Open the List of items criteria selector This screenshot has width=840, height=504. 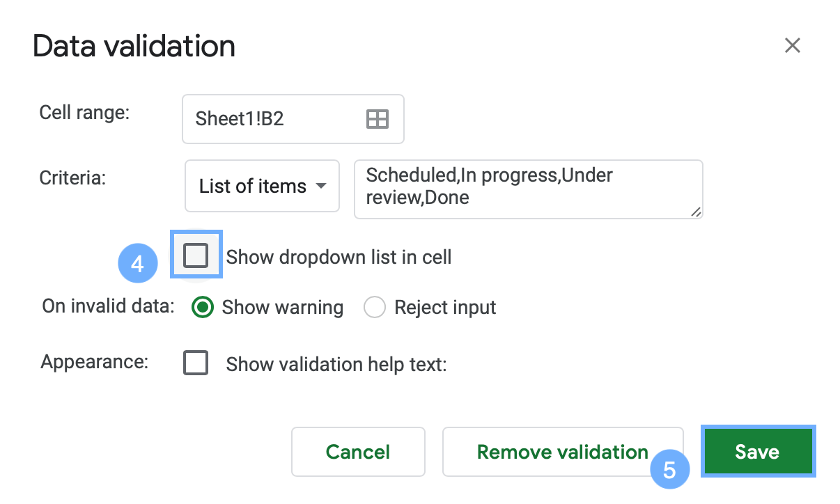point(262,186)
